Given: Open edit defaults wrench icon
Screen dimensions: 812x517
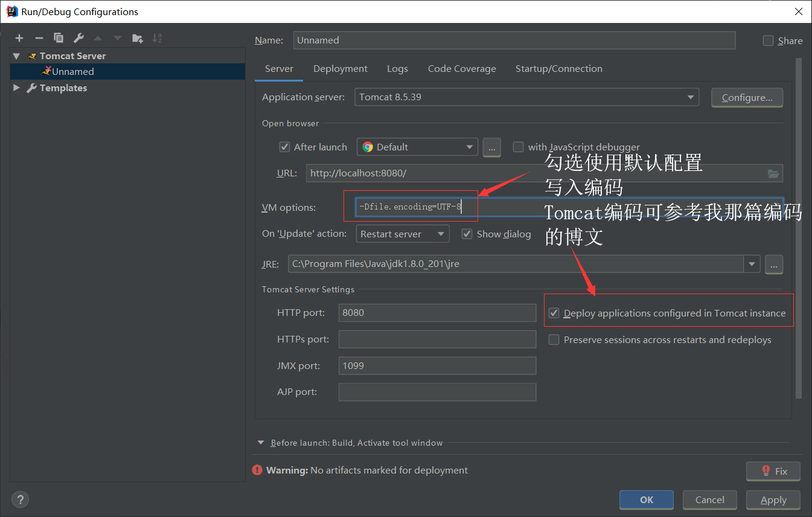Looking at the screenshot, I should (78, 38).
